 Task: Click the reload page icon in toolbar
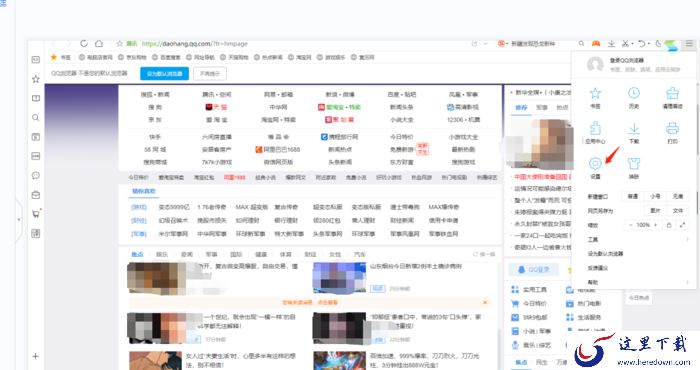[x=83, y=43]
